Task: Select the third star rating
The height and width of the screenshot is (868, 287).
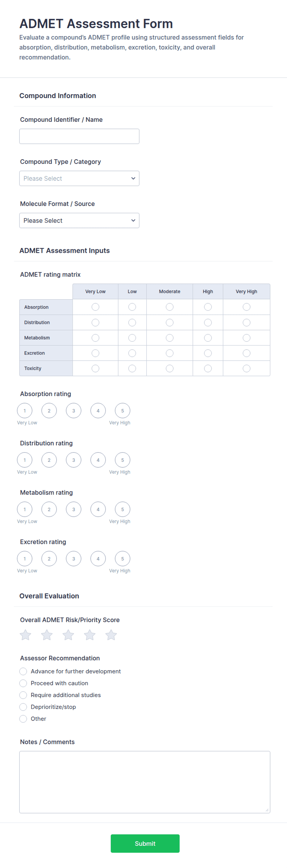Action: [x=68, y=635]
